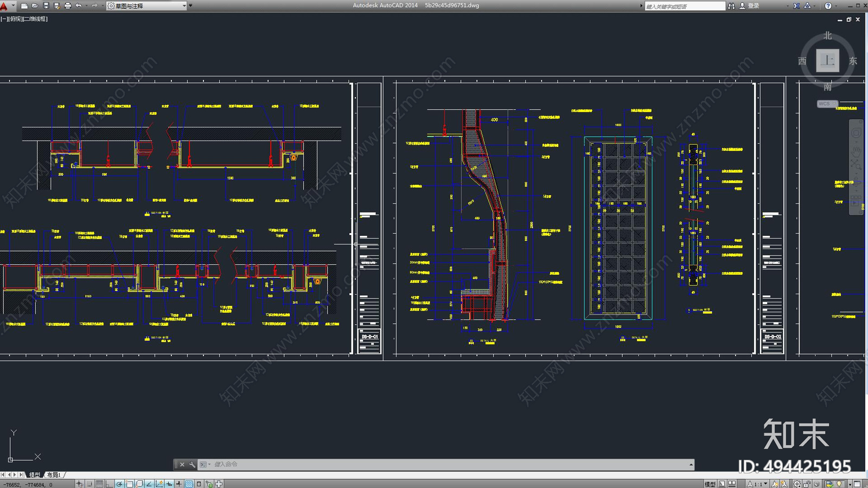Click 东 on the ViewCube compass
Screen dimensions: 868x488
pos(853,61)
